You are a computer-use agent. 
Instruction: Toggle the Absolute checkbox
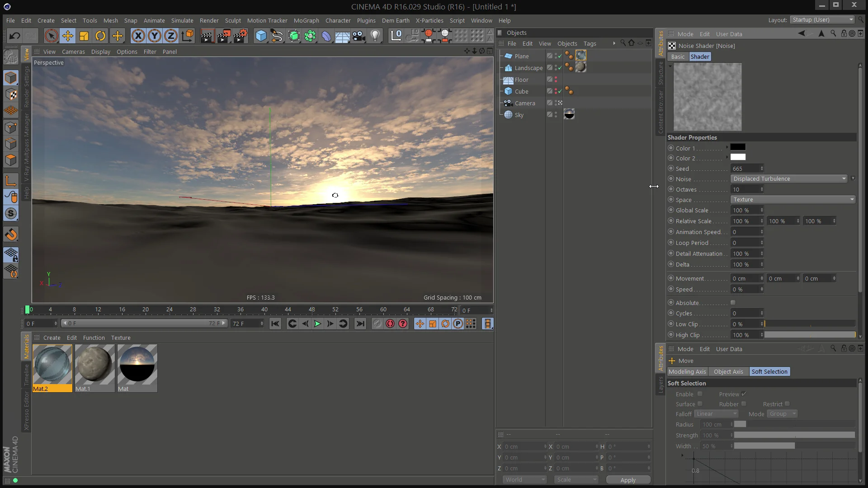(x=733, y=303)
